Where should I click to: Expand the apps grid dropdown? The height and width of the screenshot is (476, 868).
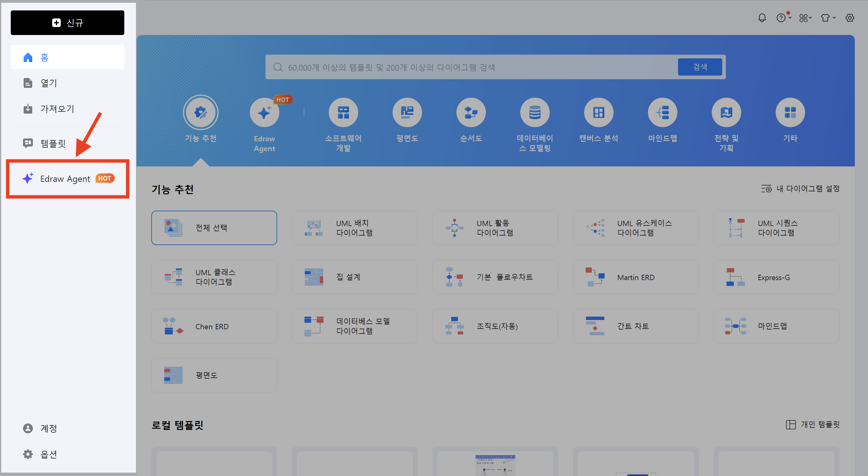[x=805, y=18]
